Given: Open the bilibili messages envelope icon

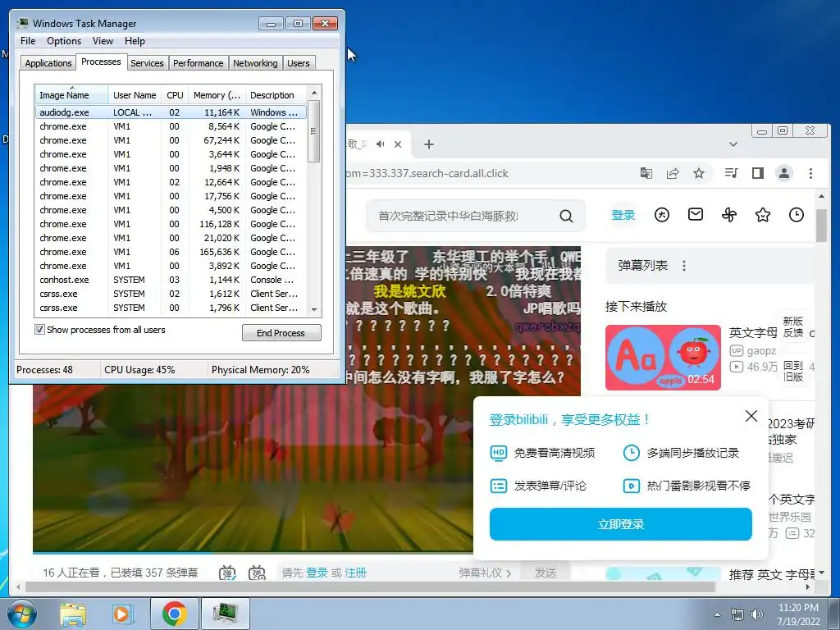Looking at the screenshot, I should point(696,215).
